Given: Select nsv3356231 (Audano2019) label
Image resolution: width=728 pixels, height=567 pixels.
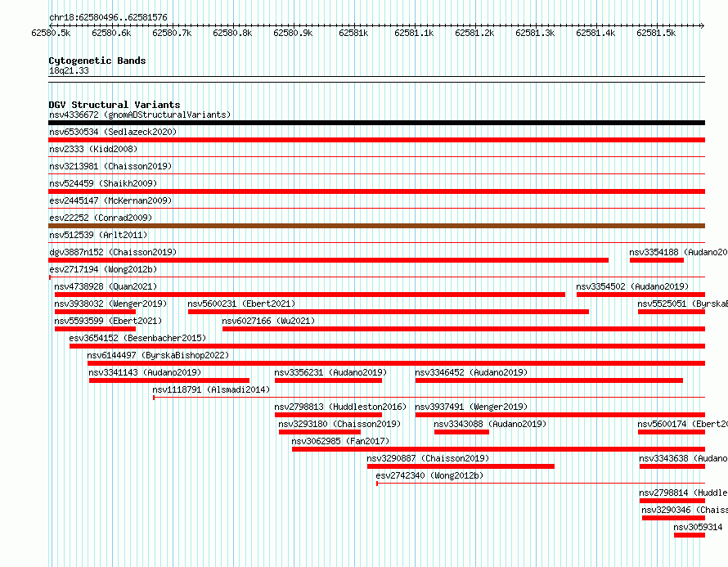Looking at the screenshot, I should [x=330, y=372].
